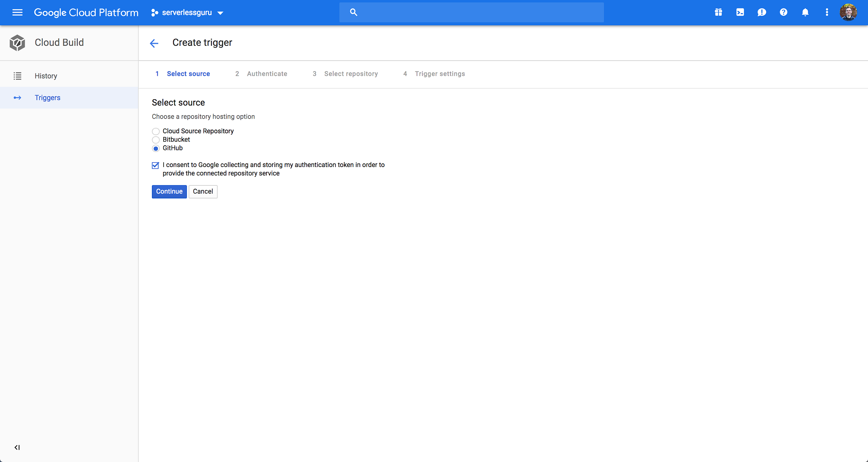This screenshot has width=868, height=462.
Task: Open the hamburger navigation menu
Action: [17, 12]
